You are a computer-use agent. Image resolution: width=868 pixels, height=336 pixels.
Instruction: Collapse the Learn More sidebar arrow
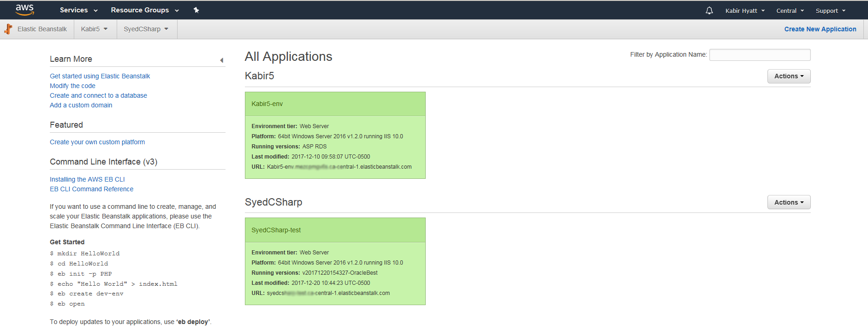point(222,60)
